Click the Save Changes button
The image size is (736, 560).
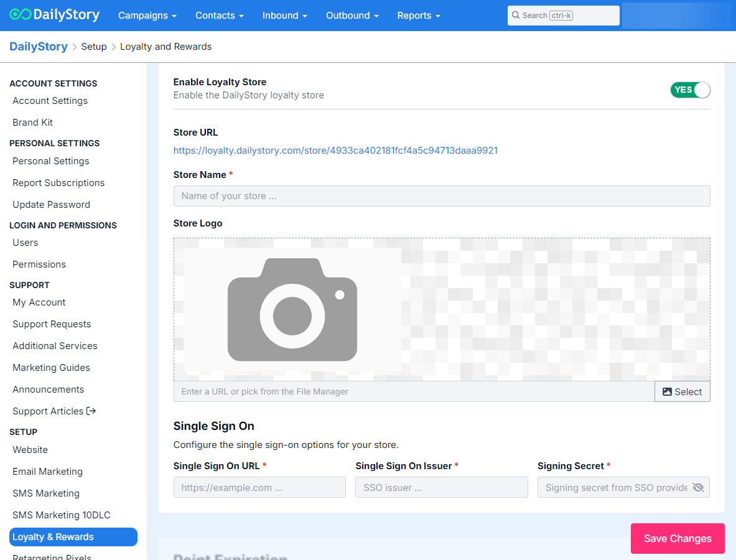click(x=678, y=538)
